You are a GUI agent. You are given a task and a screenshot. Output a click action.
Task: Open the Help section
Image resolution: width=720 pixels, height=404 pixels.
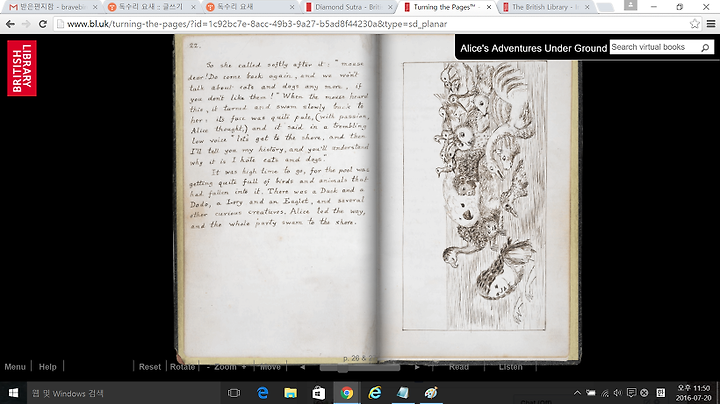pyautogui.click(x=48, y=367)
